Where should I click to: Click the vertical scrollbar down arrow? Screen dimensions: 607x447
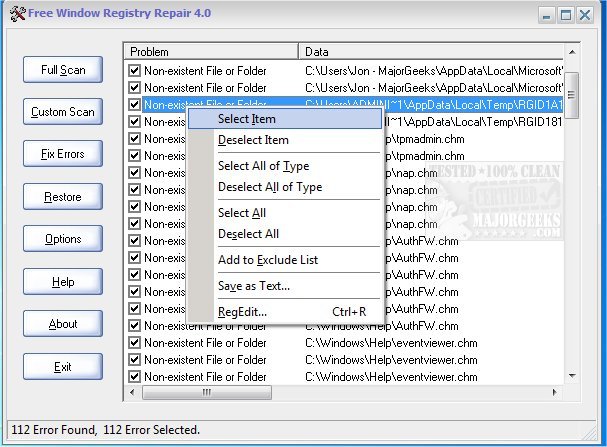[572, 376]
